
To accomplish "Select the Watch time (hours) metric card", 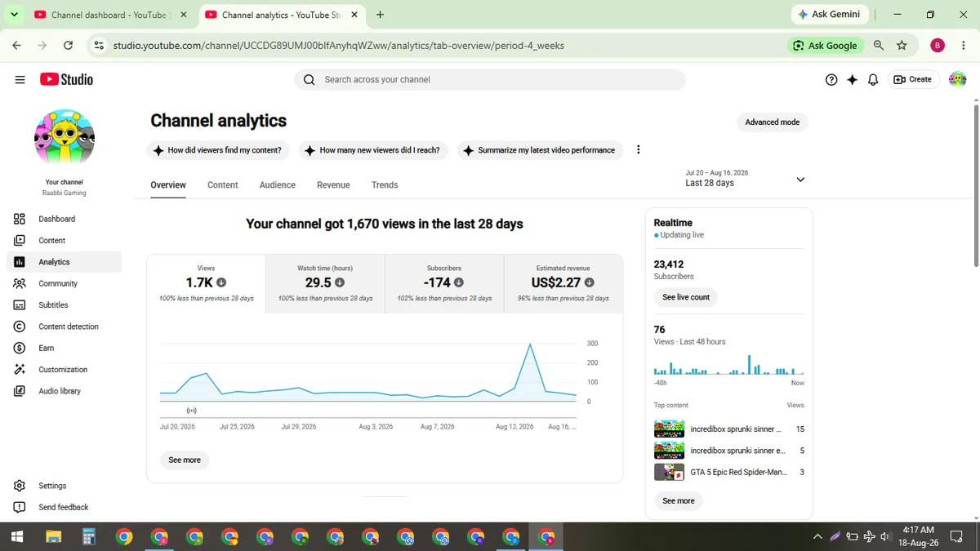I will pyautogui.click(x=325, y=283).
